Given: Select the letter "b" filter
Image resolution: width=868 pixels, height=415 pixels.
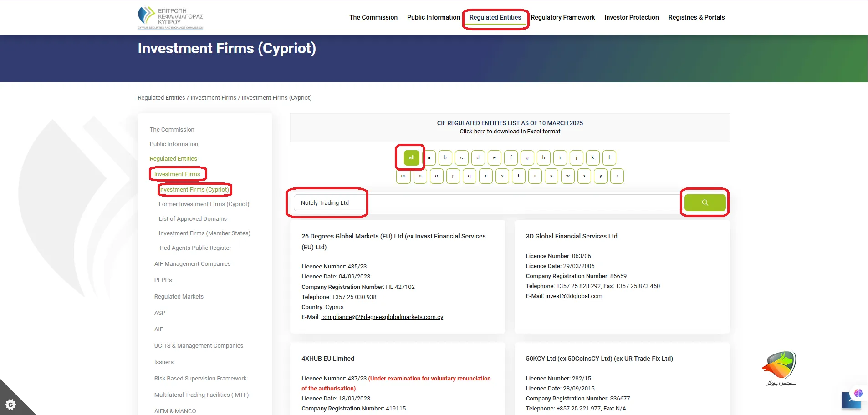Looking at the screenshot, I should 445,157.
